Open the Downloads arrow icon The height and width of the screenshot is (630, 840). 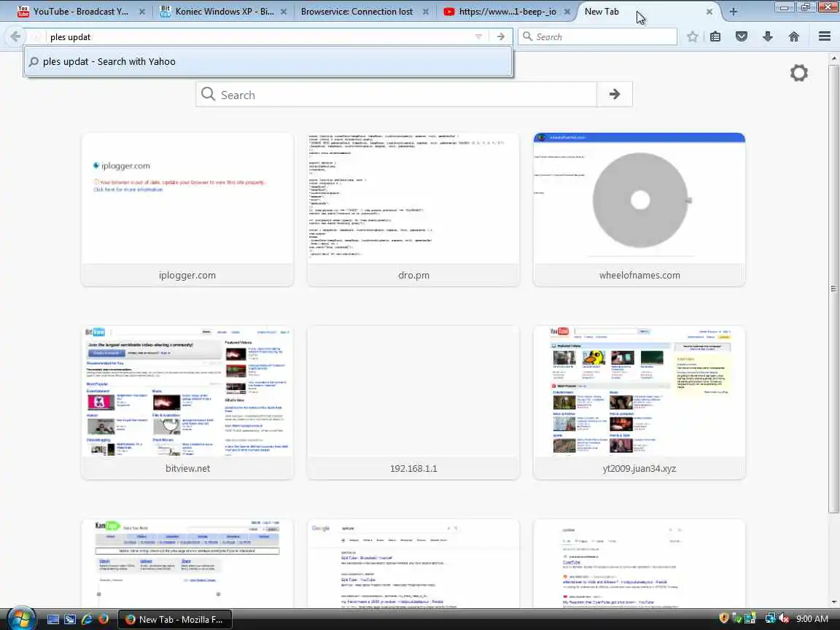(768, 36)
